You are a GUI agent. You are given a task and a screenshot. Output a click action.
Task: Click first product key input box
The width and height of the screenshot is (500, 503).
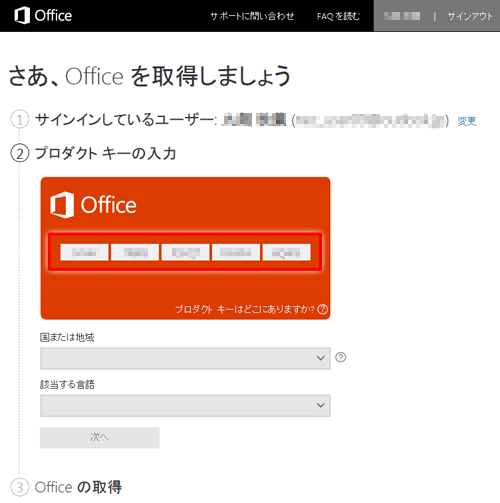[84, 252]
